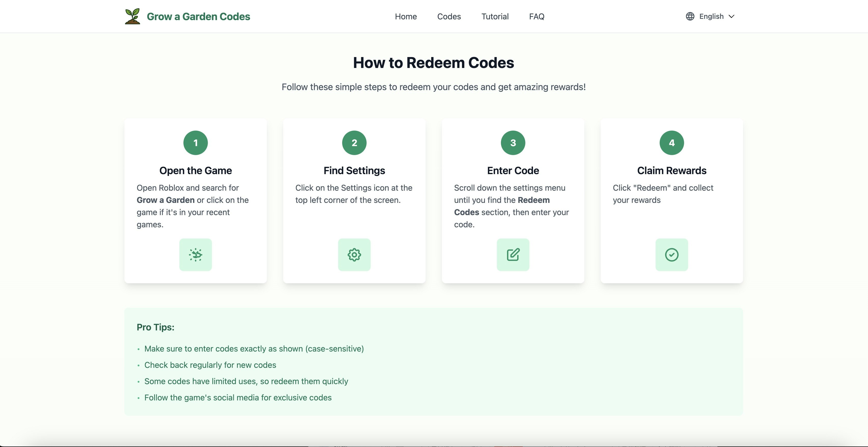
Task: Open the FAQ section
Action: click(536, 16)
